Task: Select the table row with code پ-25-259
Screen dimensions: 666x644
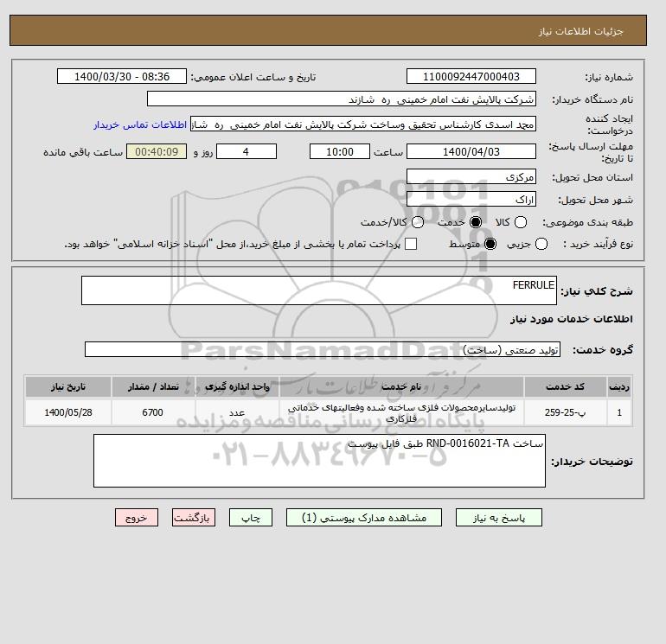Action: pos(328,412)
